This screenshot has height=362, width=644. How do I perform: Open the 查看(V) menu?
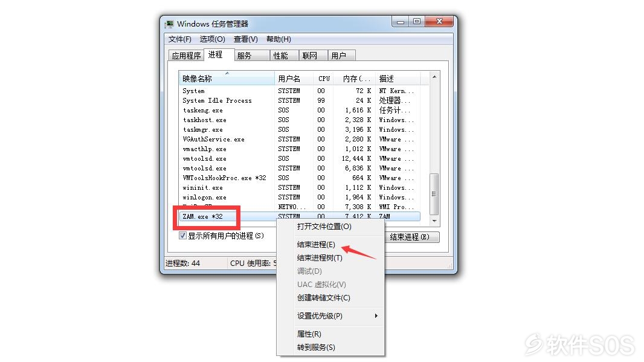[246, 39]
